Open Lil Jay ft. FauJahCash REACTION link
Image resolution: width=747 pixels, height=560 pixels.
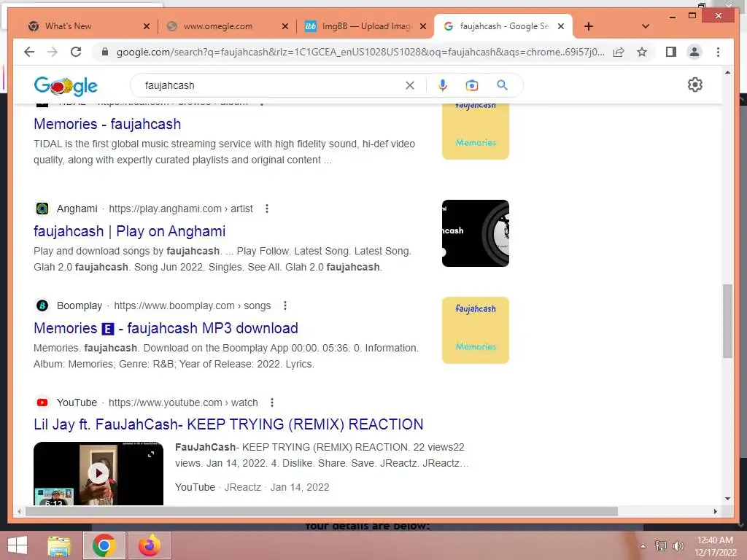[228, 424]
